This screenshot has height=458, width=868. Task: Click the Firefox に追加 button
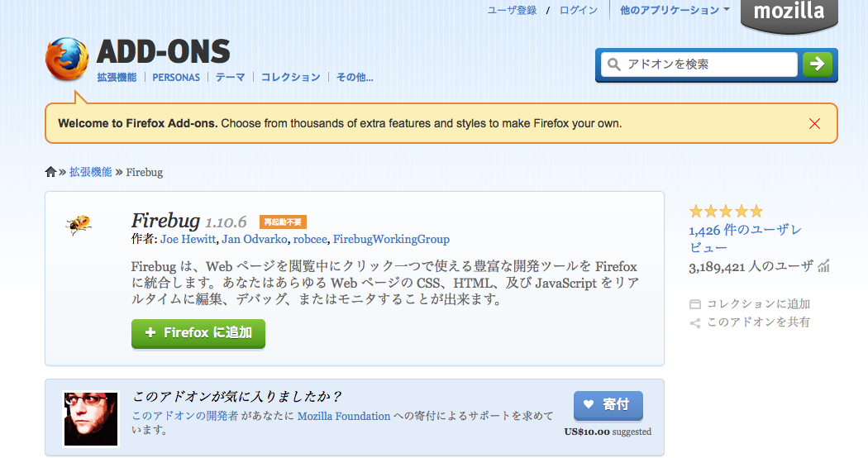point(198,333)
